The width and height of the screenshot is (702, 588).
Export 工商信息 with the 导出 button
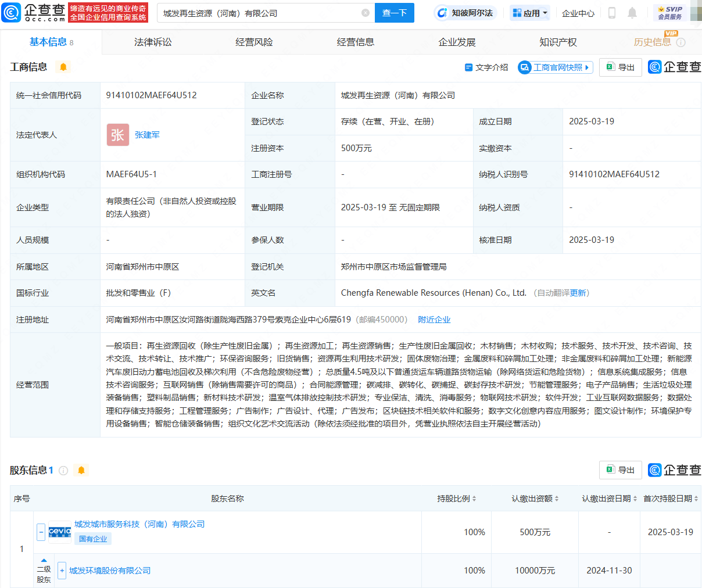pos(621,67)
